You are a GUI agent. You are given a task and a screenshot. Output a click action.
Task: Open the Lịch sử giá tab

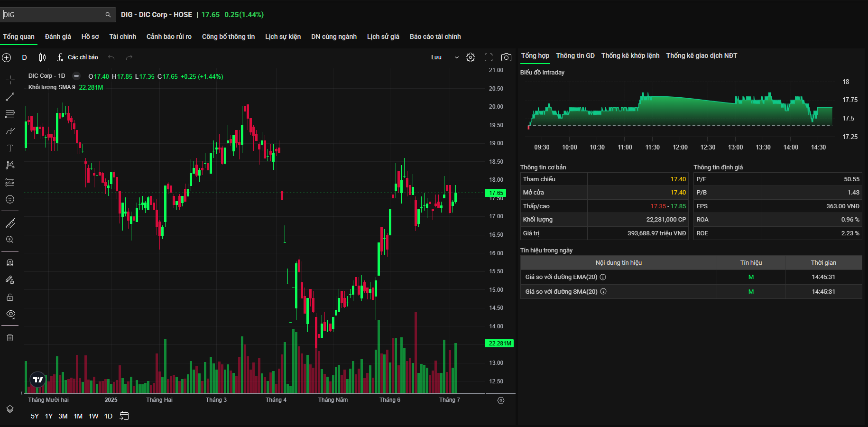click(383, 37)
